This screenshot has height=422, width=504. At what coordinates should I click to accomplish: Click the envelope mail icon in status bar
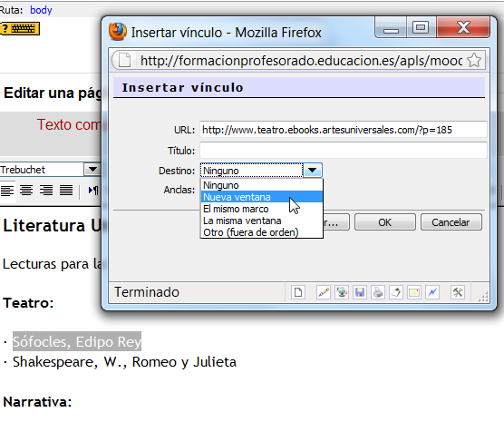[x=414, y=292]
